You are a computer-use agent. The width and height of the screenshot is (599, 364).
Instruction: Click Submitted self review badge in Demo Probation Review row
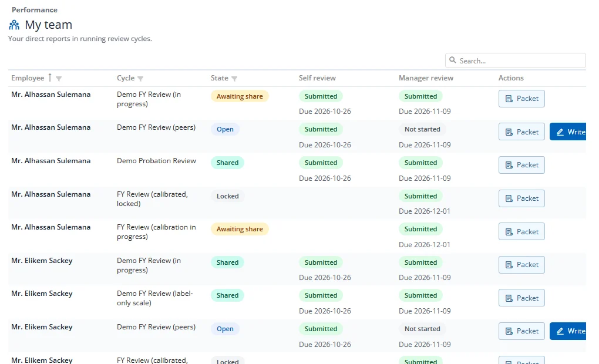click(321, 163)
